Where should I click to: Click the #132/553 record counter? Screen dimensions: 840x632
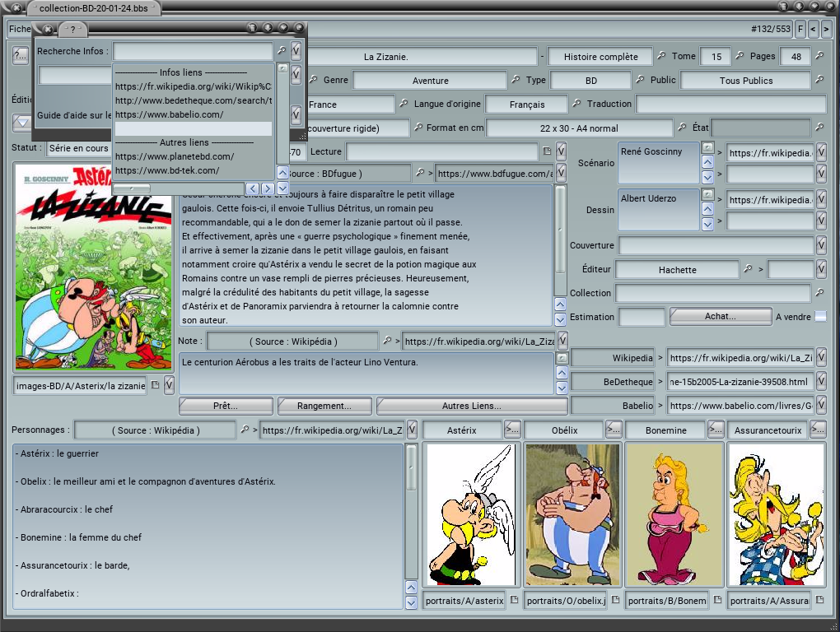(x=771, y=29)
